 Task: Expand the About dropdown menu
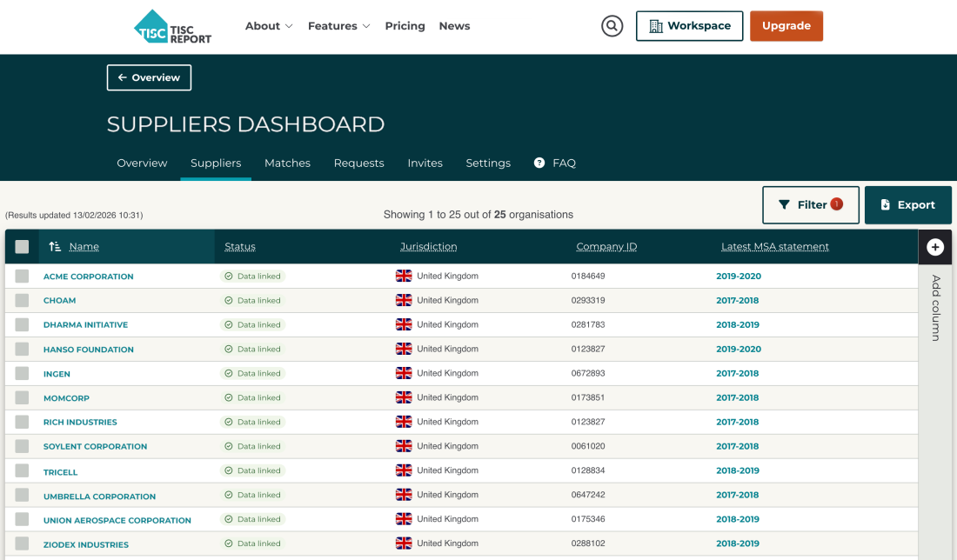click(269, 26)
